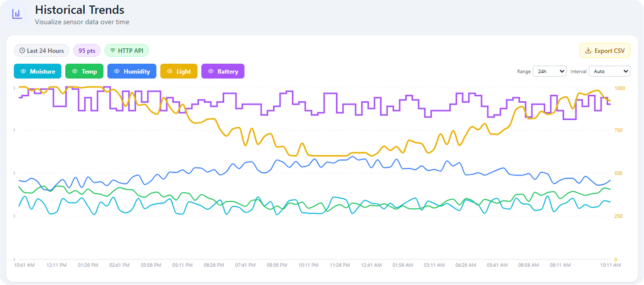Viewport: 644px width, 285px height.
Task: Click the 01:26 PM x-axis label
Action: click(88, 265)
